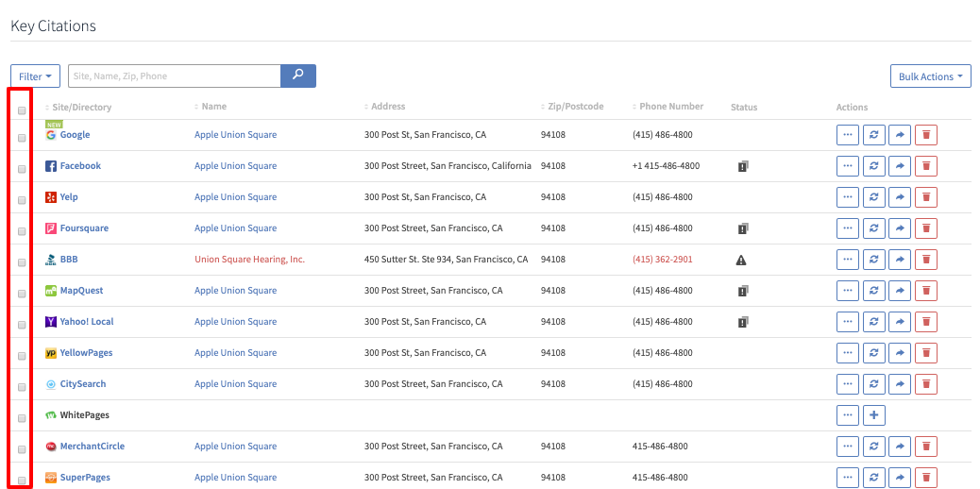Image resolution: width=980 pixels, height=489 pixels.
Task: Open the Filter dropdown
Action: (35, 76)
